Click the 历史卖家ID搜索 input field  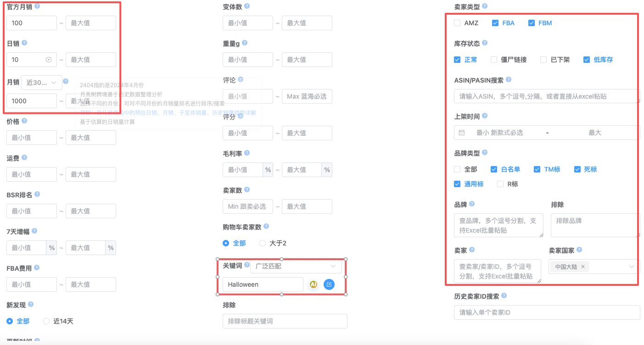coord(546,312)
